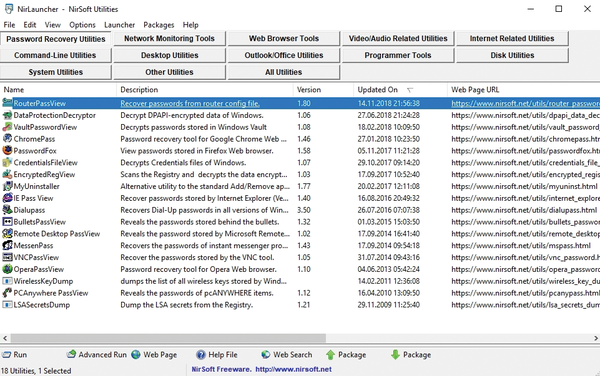Open Web Page from the toolbar
This screenshot has height=376, width=600.
pyautogui.click(x=154, y=355)
